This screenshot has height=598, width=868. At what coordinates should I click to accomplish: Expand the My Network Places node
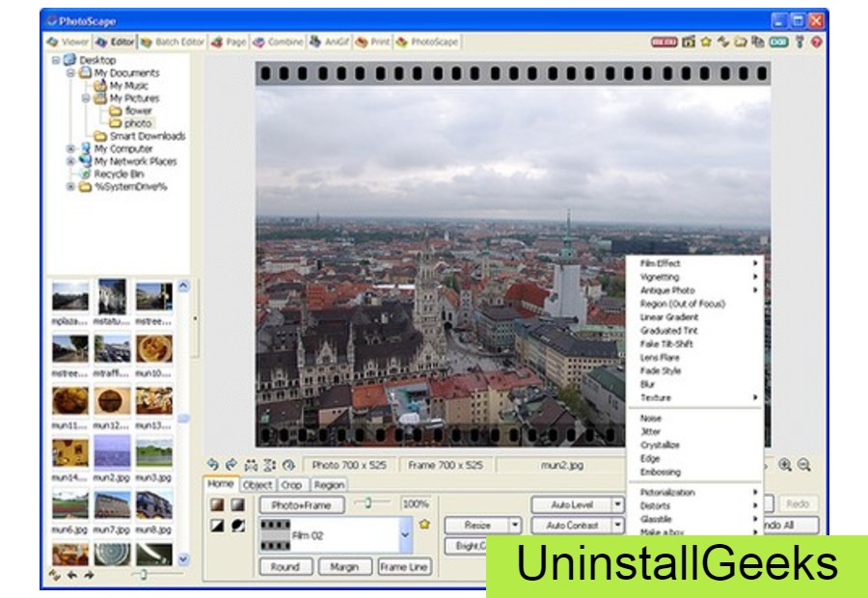tap(70, 161)
